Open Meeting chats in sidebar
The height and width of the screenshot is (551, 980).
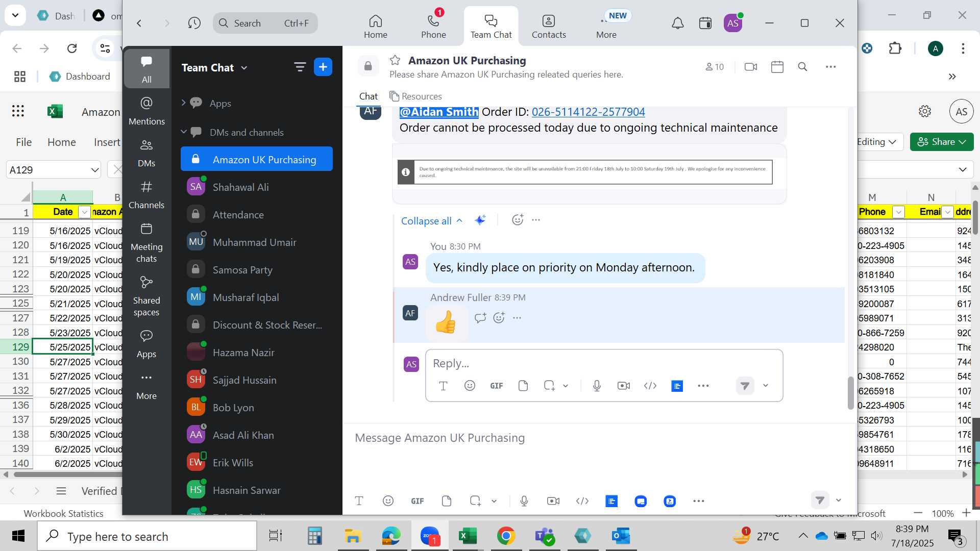coord(146,242)
